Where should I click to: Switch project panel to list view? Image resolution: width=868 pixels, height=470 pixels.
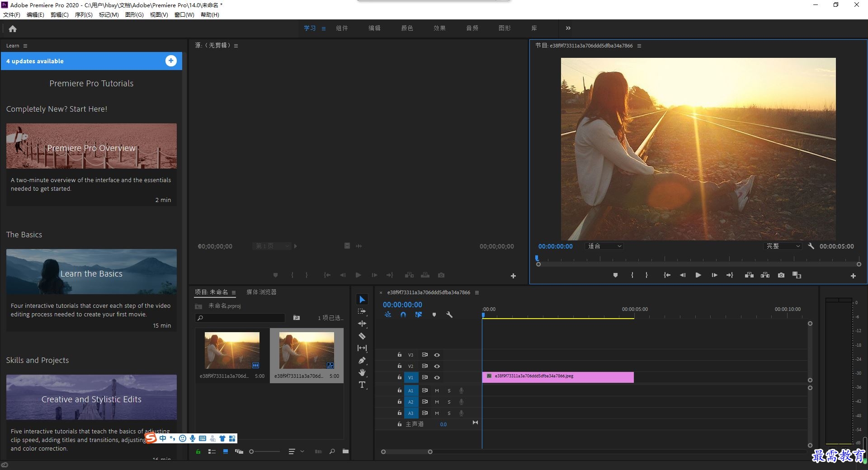click(x=212, y=451)
